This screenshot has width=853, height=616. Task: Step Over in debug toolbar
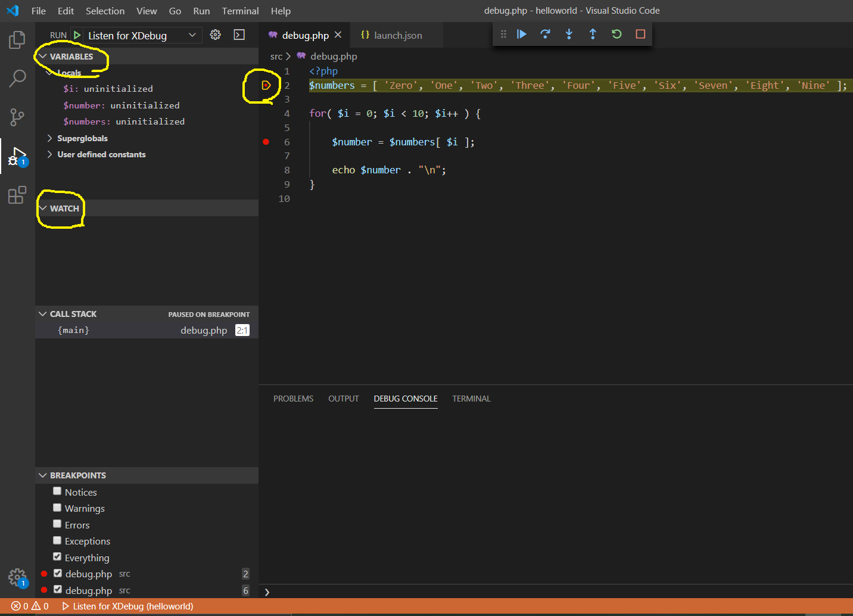(545, 34)
